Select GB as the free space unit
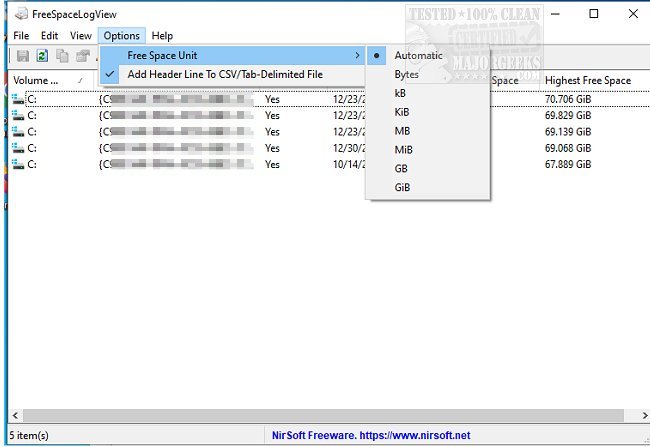This screenshot has width=650, height=447. [x=427, y=169]
